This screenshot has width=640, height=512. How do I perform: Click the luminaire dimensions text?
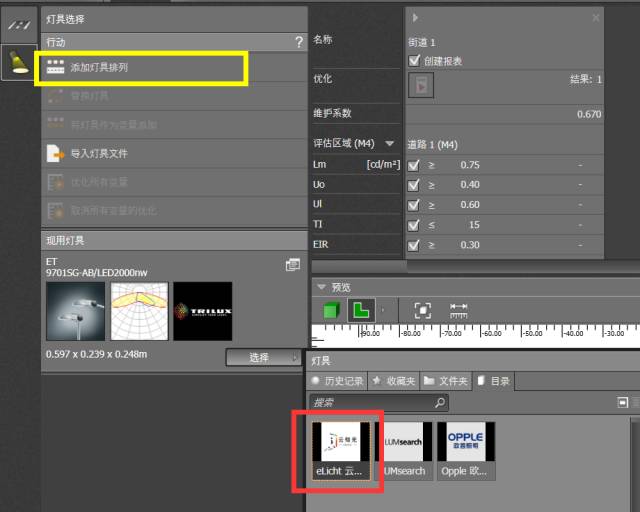click(96, 354)
